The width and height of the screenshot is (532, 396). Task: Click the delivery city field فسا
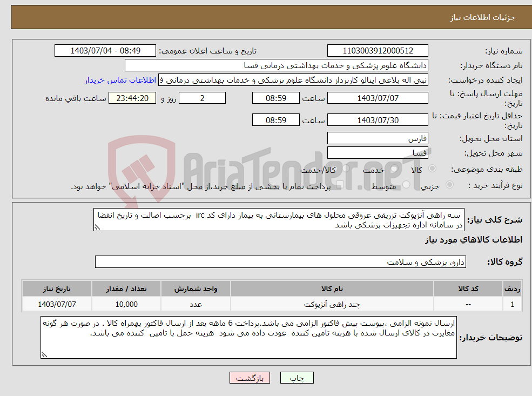[x=378, y=153]
